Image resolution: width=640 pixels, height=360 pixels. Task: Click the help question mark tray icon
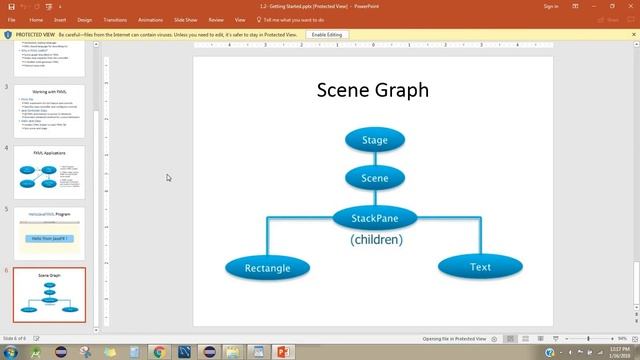pos(550,352)
